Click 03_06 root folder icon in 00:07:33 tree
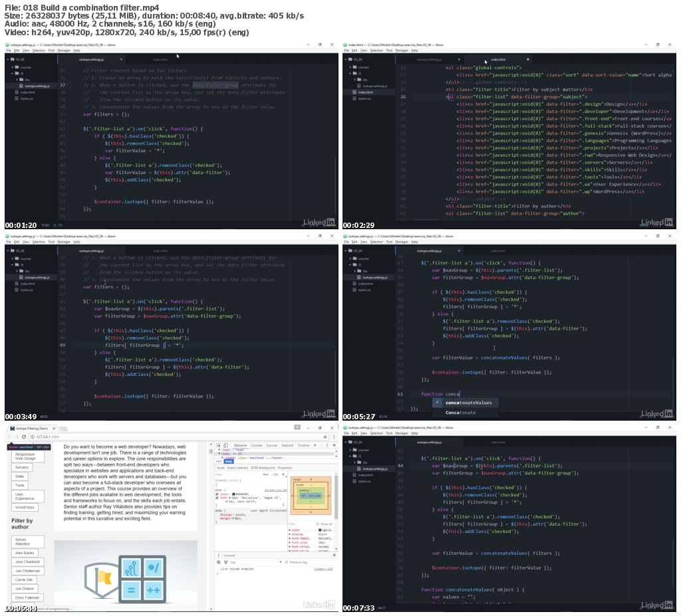The width and height of the screenshot is (681, 616). [x=350, y=441]
